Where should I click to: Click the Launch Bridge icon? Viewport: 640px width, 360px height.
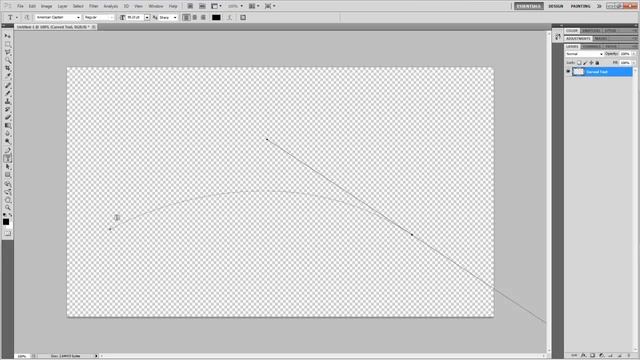point(190,6)
